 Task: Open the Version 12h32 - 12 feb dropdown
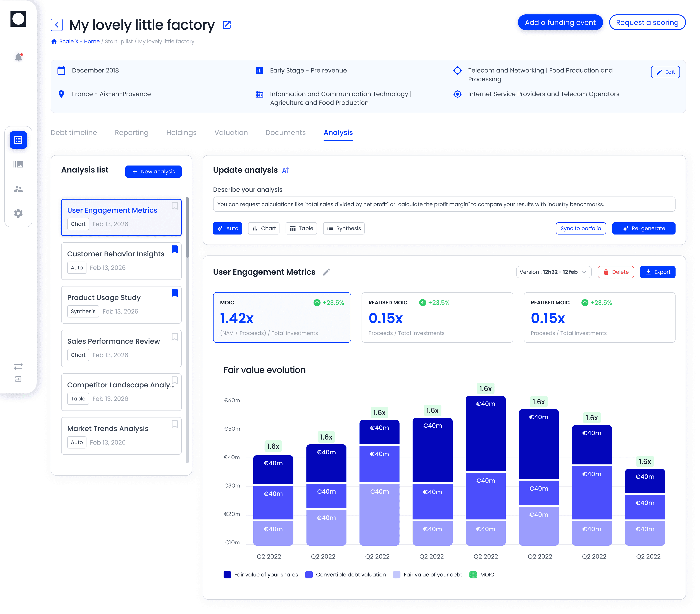(553, 272)
